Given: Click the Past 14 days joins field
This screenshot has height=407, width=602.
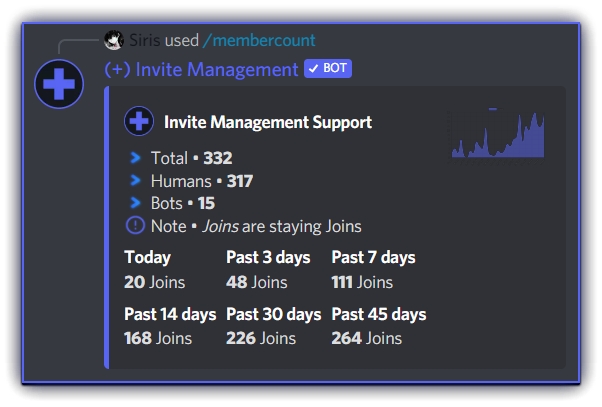Looking at the screenshot, I should coord(170,326).
